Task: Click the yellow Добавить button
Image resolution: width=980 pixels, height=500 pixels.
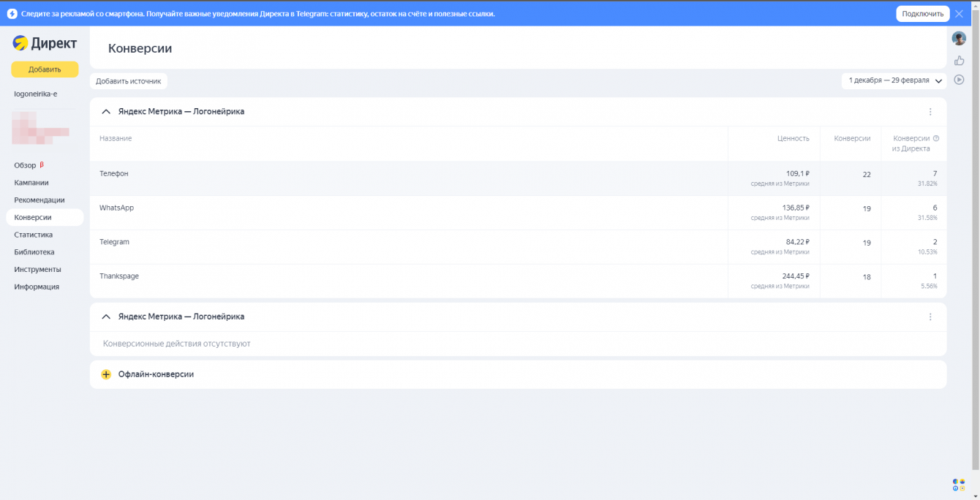Action: click(45, 69)
